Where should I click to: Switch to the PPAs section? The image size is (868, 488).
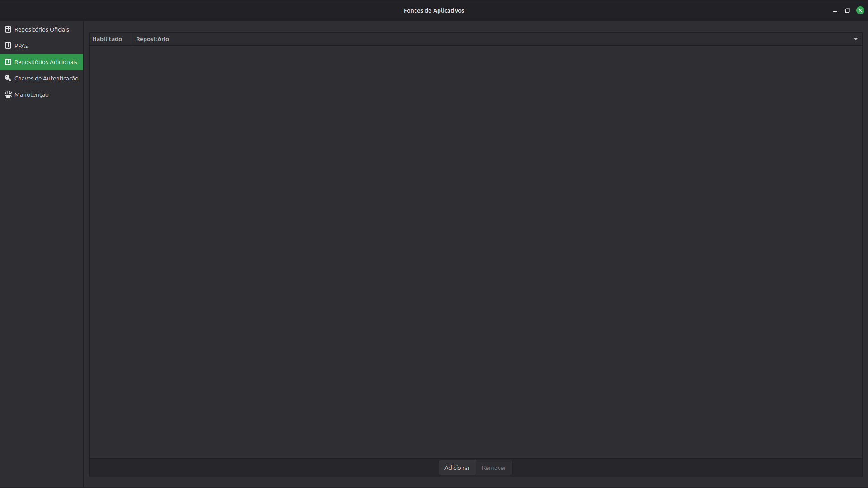[21, 46]
